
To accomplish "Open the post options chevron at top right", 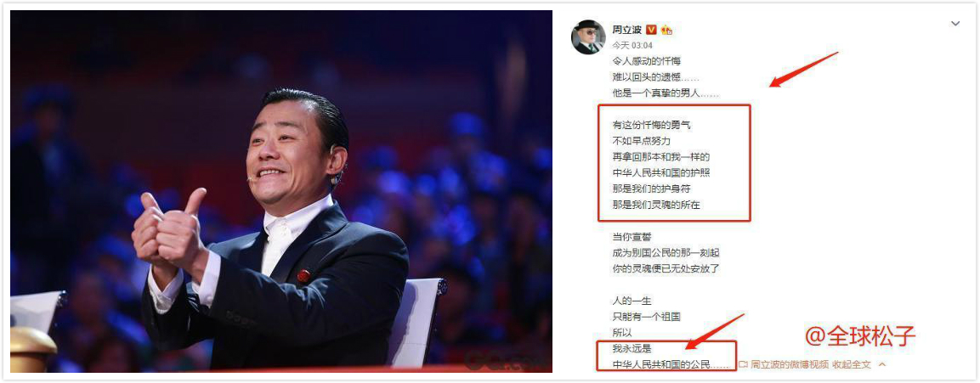I will (x=955, y=24).
